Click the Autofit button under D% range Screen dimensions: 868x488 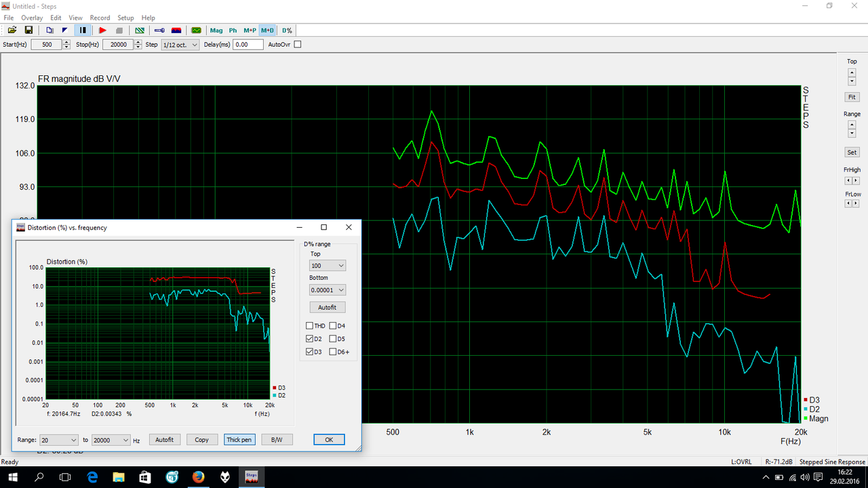click(328, 308)
